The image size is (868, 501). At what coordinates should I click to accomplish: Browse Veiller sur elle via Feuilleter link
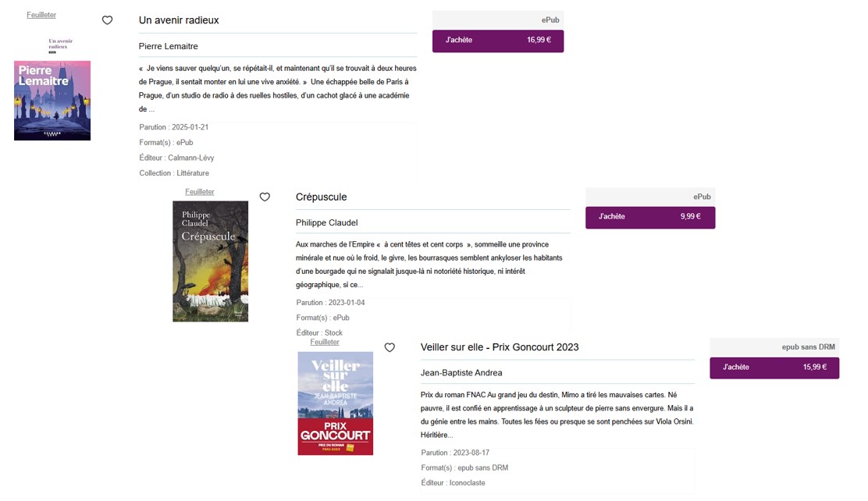tap(325, 342)
